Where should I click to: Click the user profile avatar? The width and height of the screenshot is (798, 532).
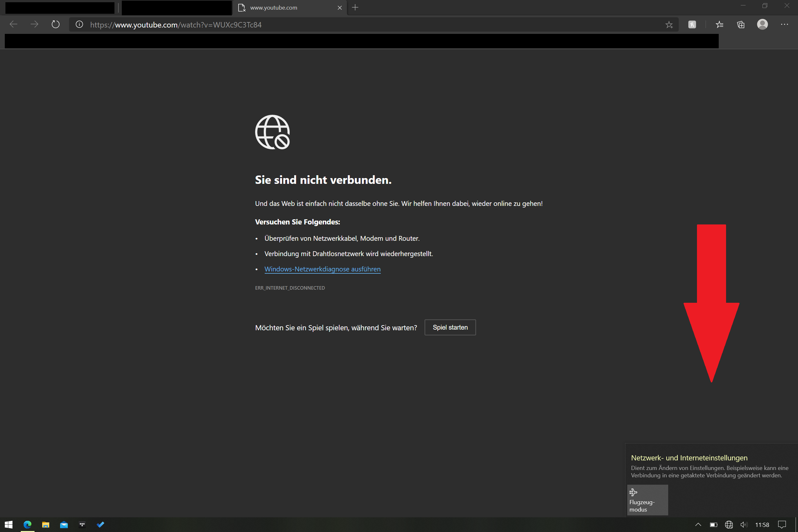(762, 24)
